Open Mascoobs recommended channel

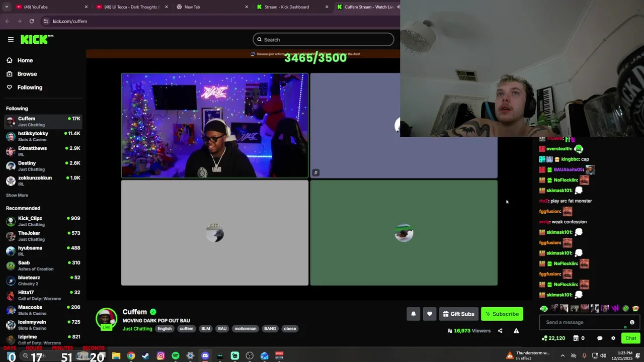tap(43, 310)
